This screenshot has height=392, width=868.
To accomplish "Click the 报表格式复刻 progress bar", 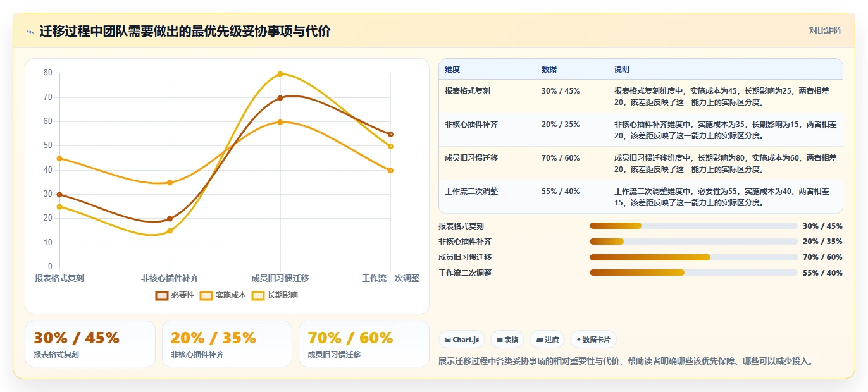I will pyautogui.click(x=693, y=226).
